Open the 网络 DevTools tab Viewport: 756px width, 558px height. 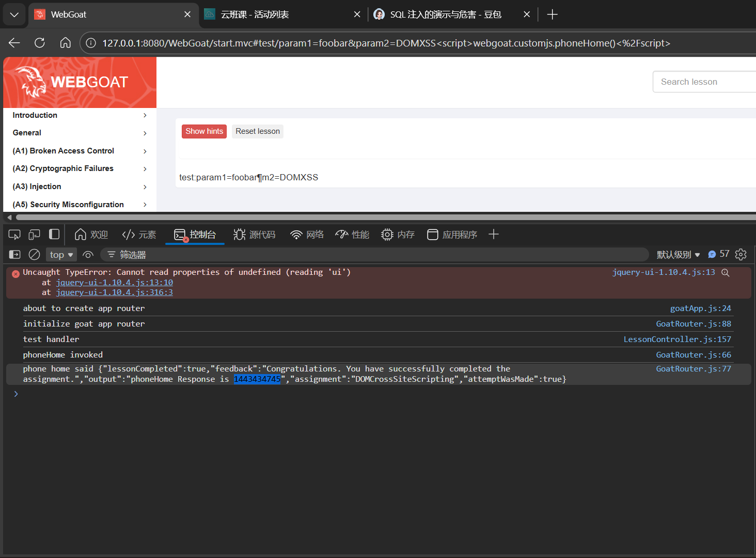307,235
